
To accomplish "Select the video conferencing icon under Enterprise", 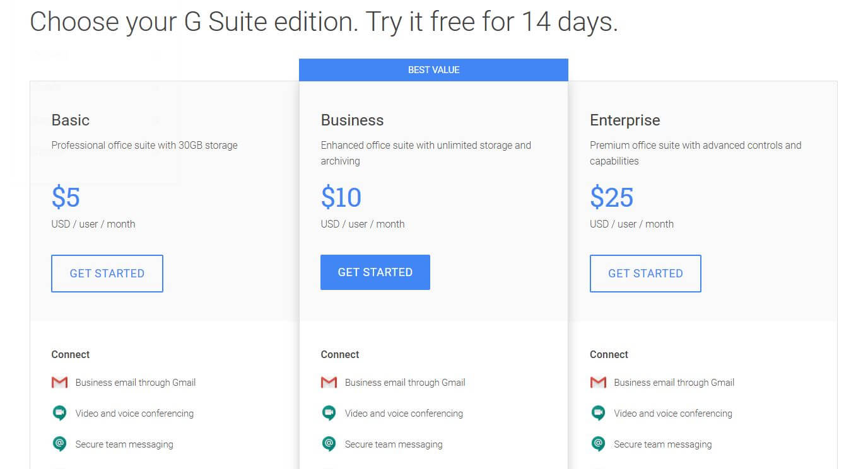I will (x=598, y=413).
